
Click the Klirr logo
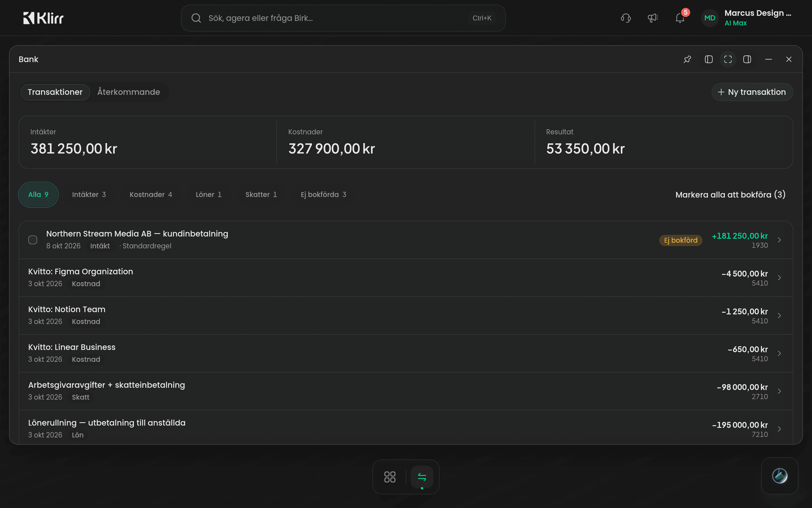[x=43, y=18]
